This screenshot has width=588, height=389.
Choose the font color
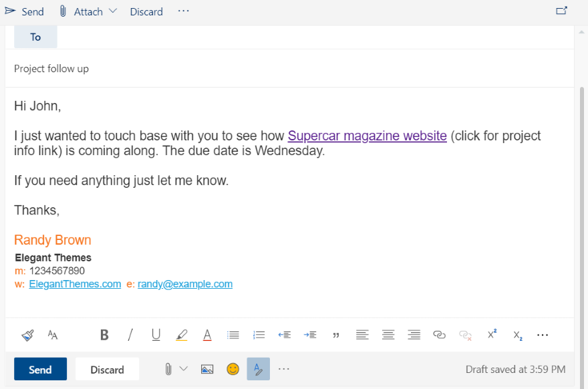(207, 335)
